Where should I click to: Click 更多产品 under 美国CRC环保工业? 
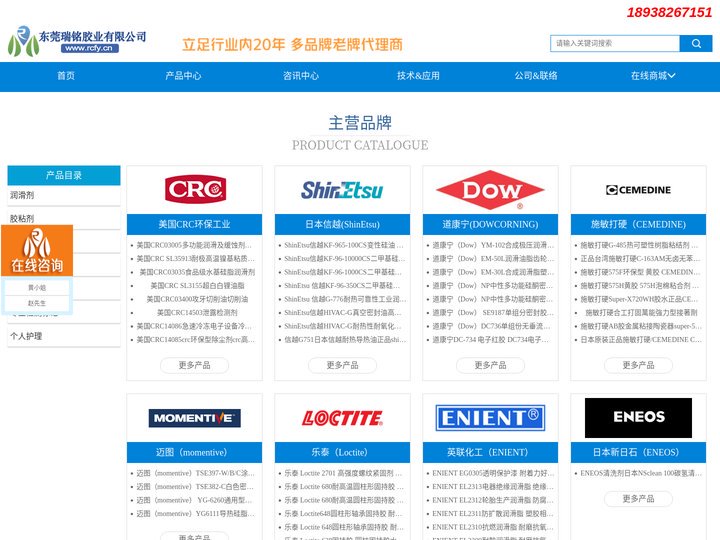coord(195,365)
